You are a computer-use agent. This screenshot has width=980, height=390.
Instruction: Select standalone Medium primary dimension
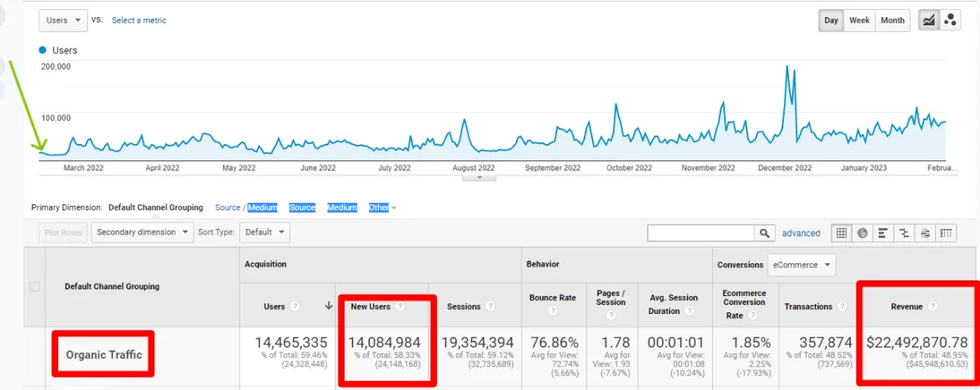tap(342, 208)
